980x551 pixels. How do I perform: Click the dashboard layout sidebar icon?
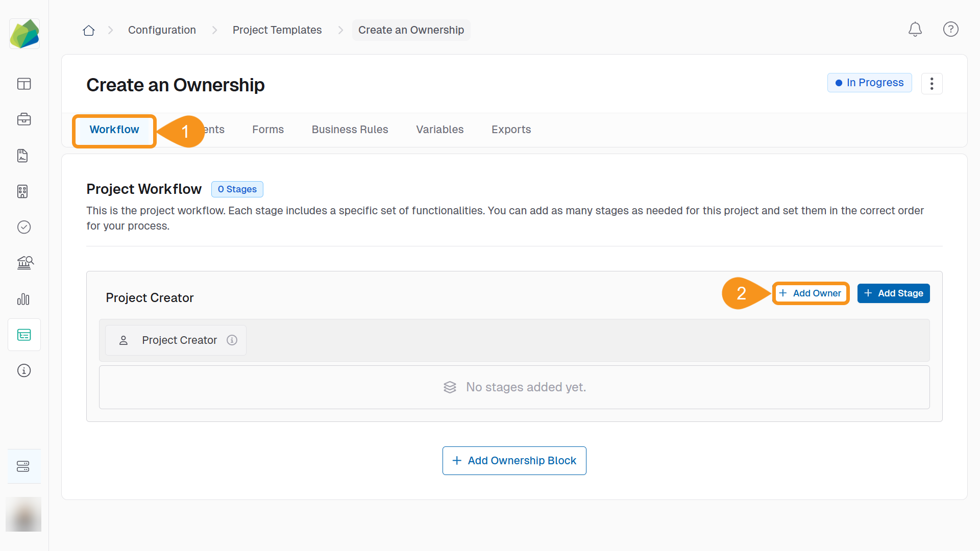24,84
